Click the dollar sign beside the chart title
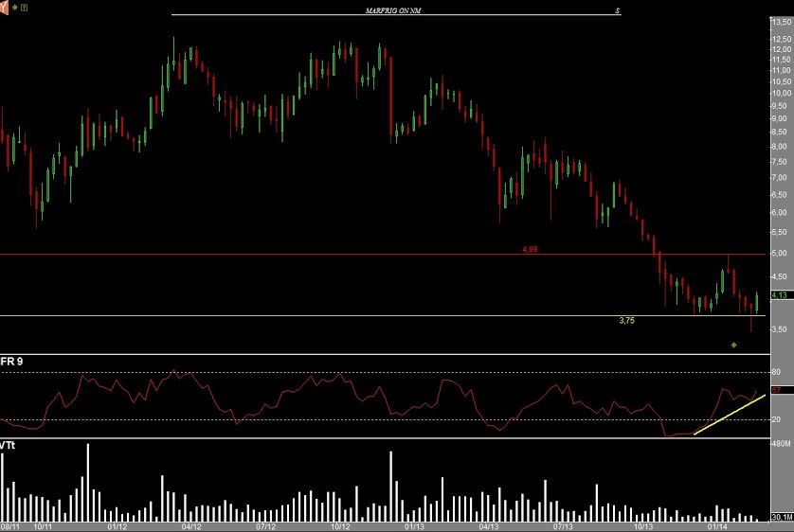This screenshot has height=532, width=794. (x=617, y=11)
